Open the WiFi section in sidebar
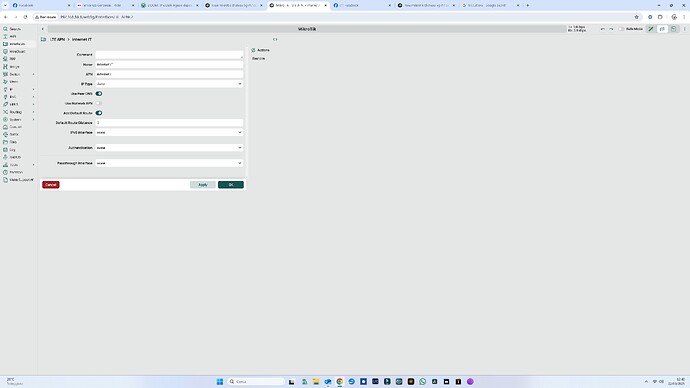This screenshot has width=690, height=388. (12, 37)
